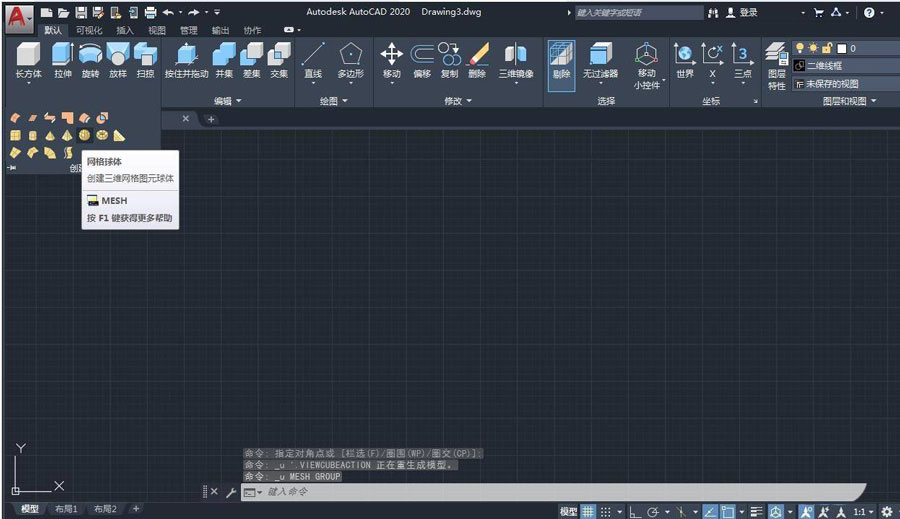Click the layer color swatch next to 0
The height and width of the screenshot is (519, 900).
tap(841, 49)
